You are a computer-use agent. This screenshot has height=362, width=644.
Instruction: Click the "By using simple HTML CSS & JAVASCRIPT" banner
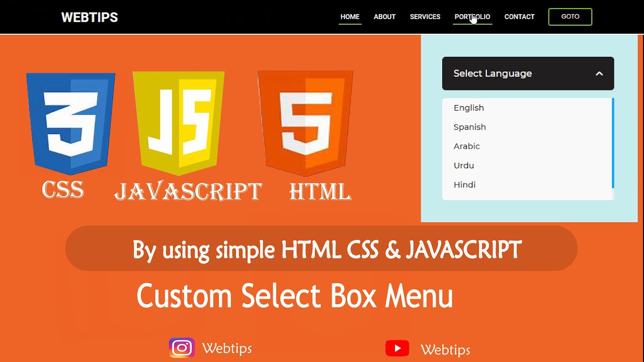pyautogui.click(x=321, y=248)
